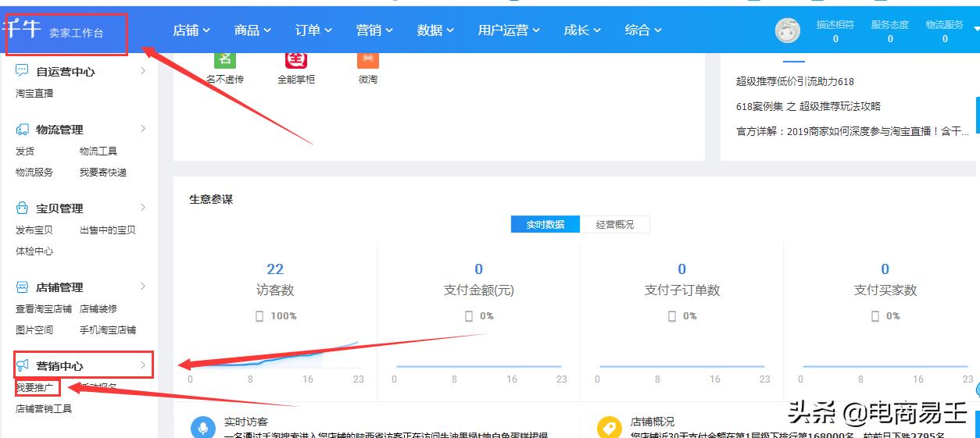This screenshot has height=438, width=980.
Task: Click the 实时访客 microphone icon
Action: [x=203, y=427]
